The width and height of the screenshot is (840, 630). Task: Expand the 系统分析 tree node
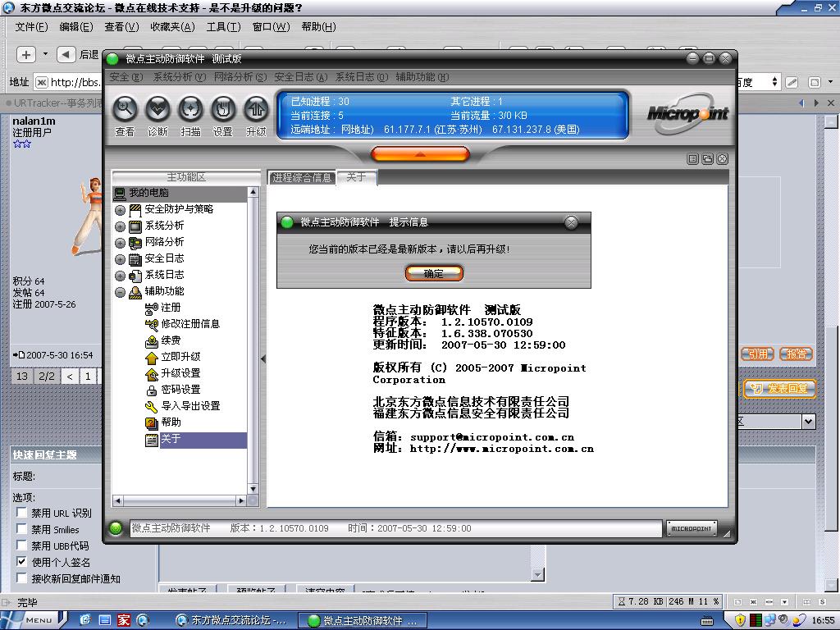pyautogui.click(x=120, y=226)
